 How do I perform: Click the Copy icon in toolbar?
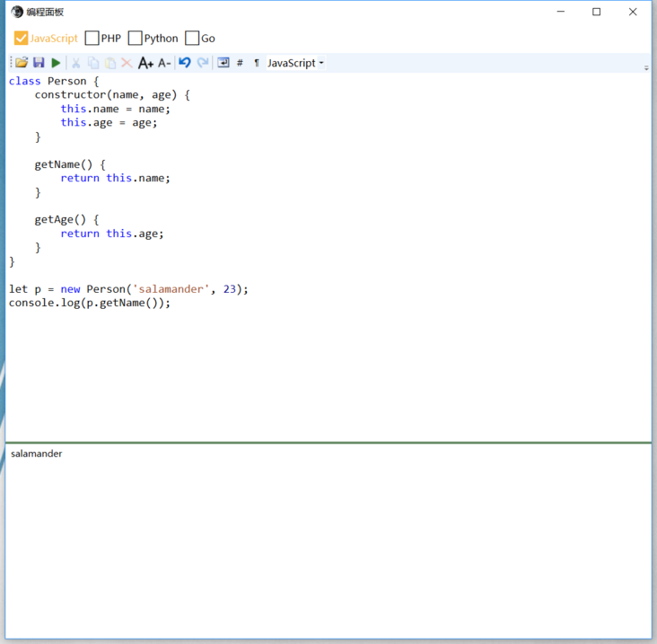93,63
